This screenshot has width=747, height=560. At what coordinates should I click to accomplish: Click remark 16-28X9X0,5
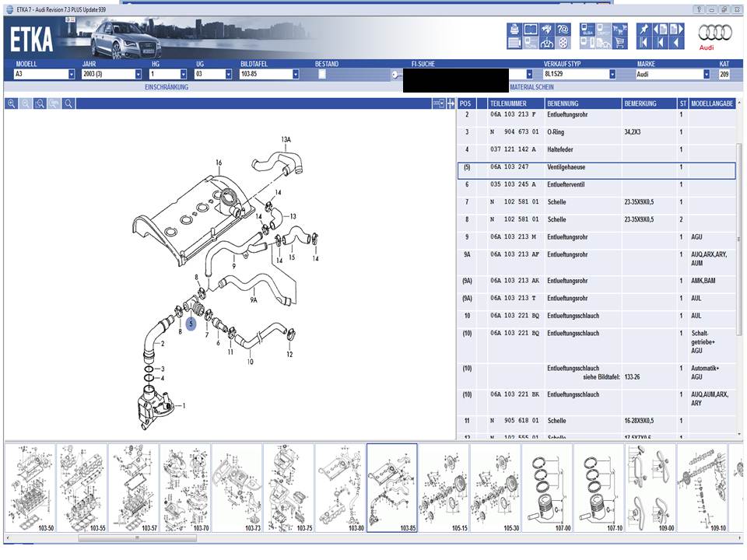coord(639,421)
